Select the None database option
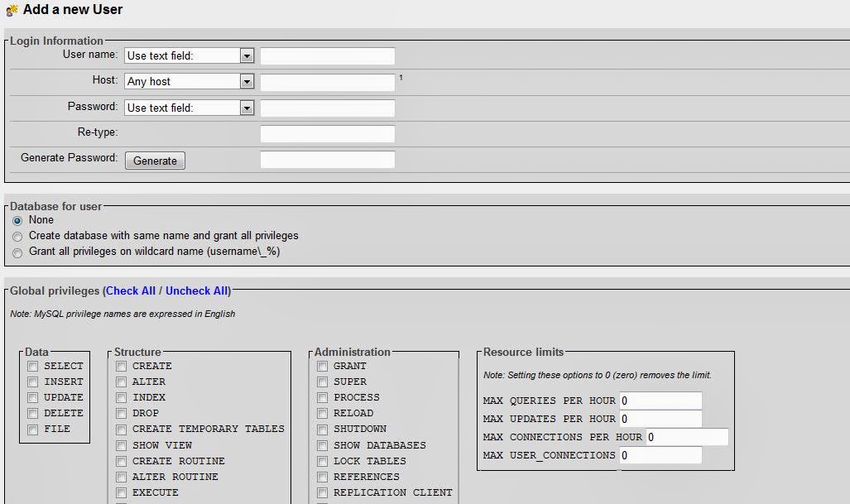850x504 pixels. pos(17,220)
